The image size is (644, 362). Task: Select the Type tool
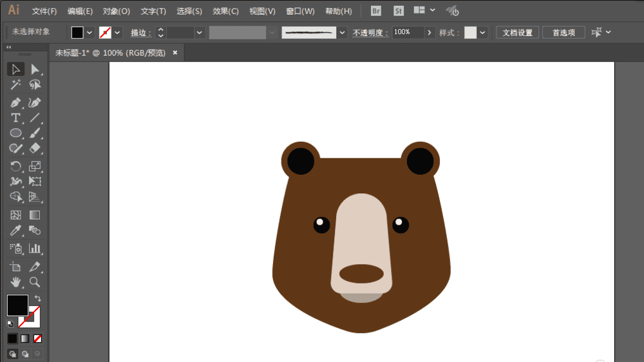15,118
